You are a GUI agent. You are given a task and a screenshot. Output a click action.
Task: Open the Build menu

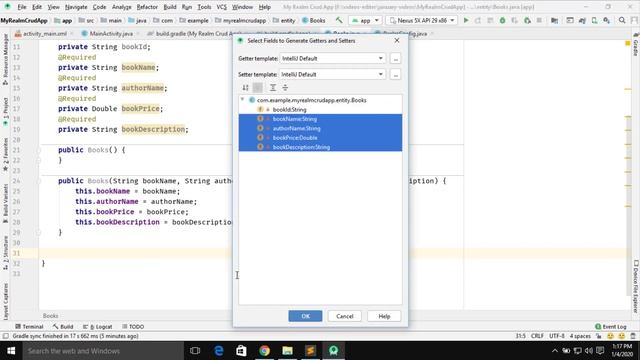170,7
